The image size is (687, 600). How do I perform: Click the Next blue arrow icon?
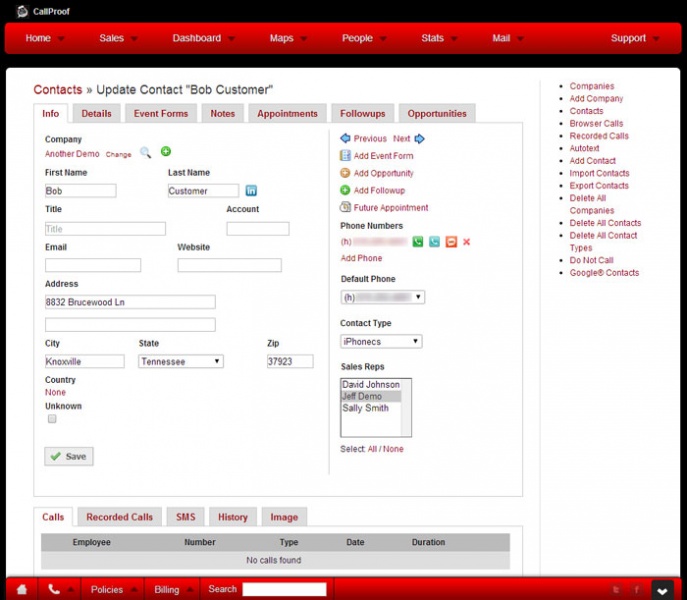tap(419, 138)
